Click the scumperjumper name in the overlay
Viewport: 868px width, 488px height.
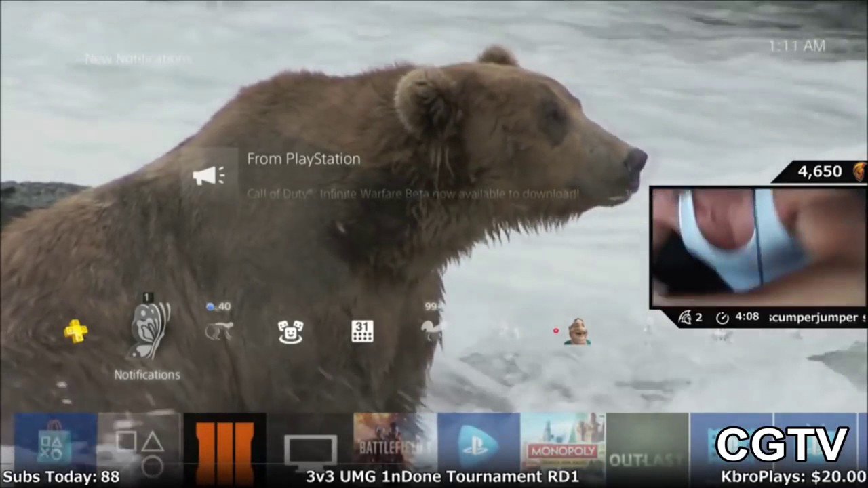click(812, 317)
